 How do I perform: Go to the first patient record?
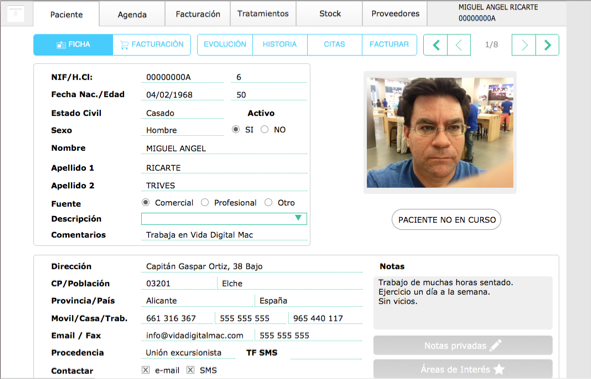(x=435, y=45)
